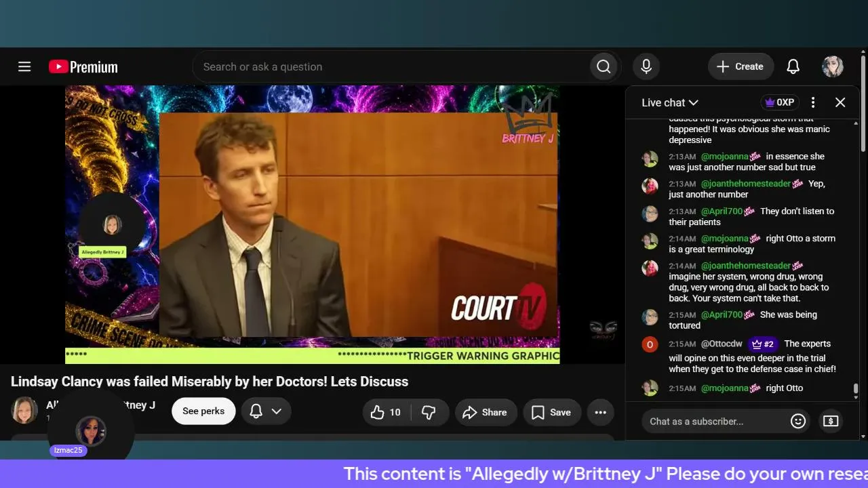This screenshot has width=868, height=488.
Task: Save video to a playlist
Action: [551, 412]
